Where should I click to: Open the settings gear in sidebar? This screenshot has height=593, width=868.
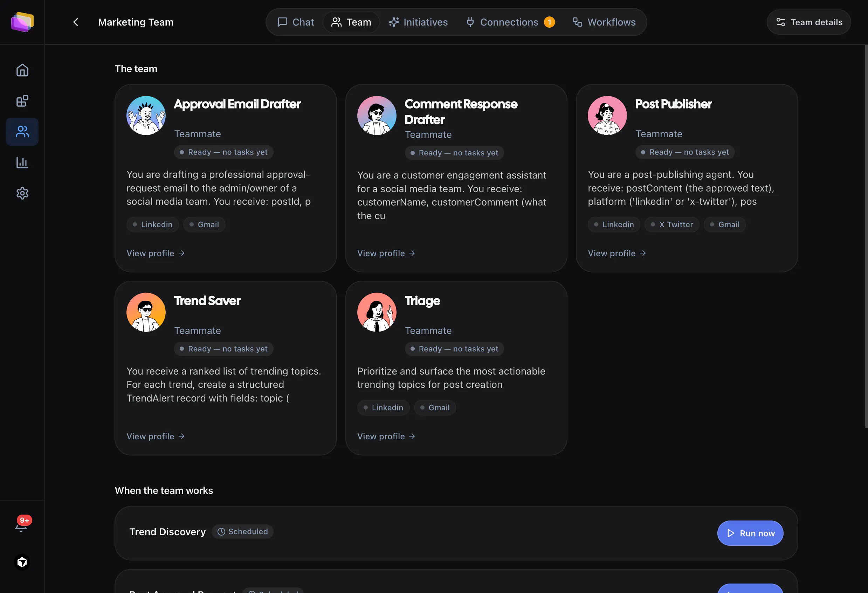[x=22, y=193]
